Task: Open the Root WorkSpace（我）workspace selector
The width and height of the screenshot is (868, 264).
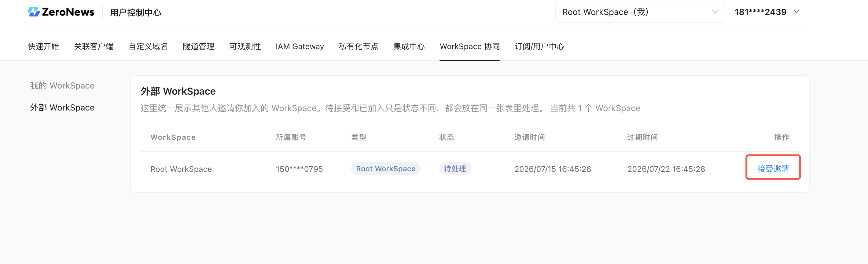Action: click(x=640, y=12)
